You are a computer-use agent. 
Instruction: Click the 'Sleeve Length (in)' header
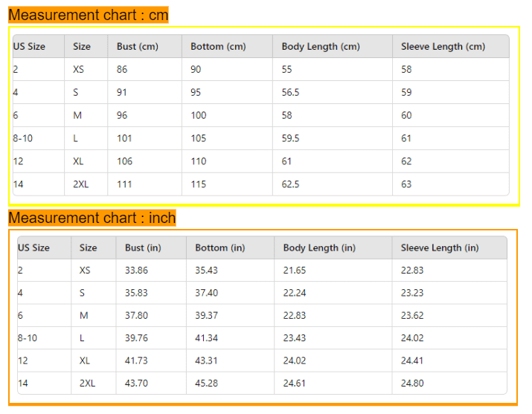pos(440,248)
